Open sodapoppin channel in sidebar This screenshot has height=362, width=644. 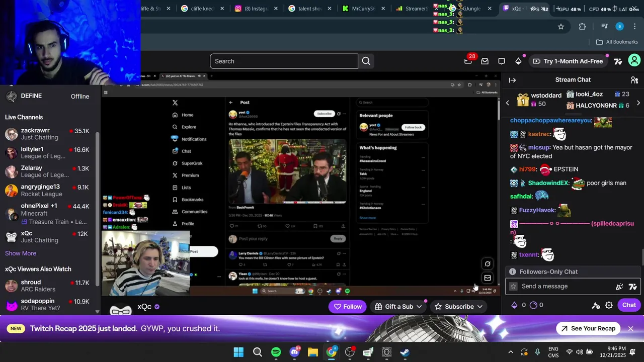coord(47,304)
